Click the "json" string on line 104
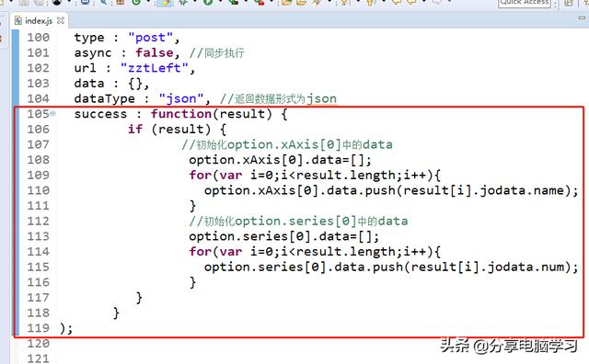Image resolution: width=589 pixels, height=364 pixels. [181, 98]
